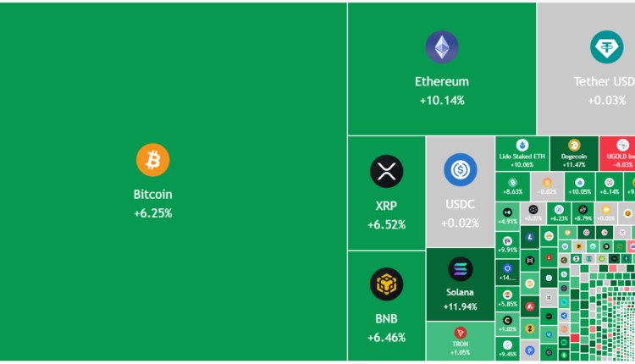Image resolution: width=635 pixels, height=364 pixels.
Task: Click Tether USD +0.03% percentage
Action: click(606, 100)
